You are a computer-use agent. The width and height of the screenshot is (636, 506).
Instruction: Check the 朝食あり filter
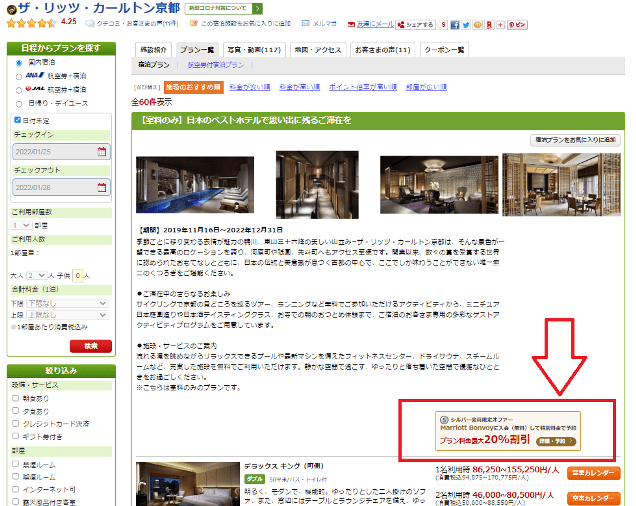pyautogui.click(x=15, y=398)
